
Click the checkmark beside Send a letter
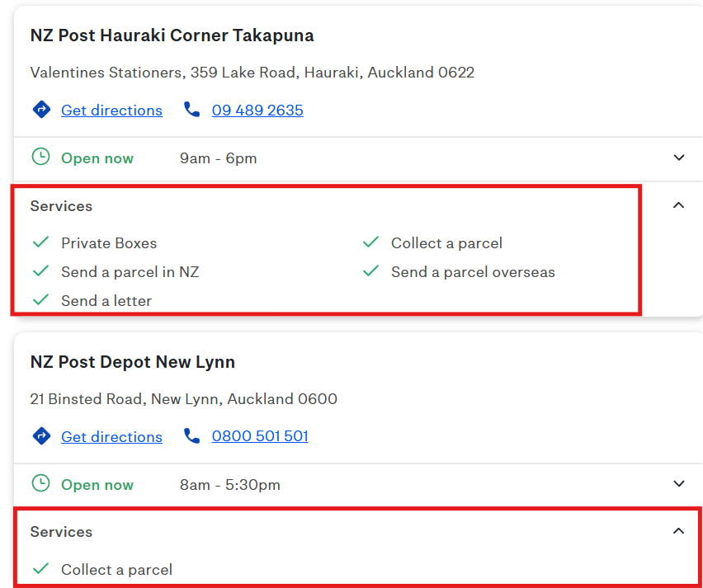click(x=40, y=300)
